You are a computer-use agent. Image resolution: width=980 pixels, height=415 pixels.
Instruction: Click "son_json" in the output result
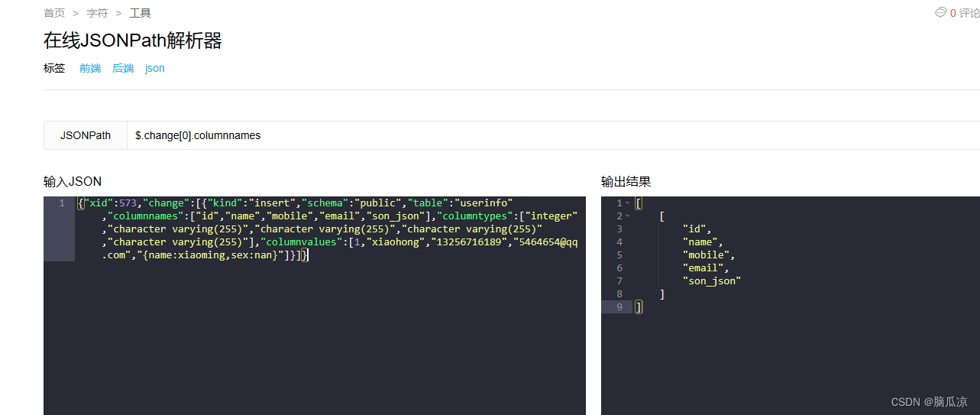pos(712,281)
